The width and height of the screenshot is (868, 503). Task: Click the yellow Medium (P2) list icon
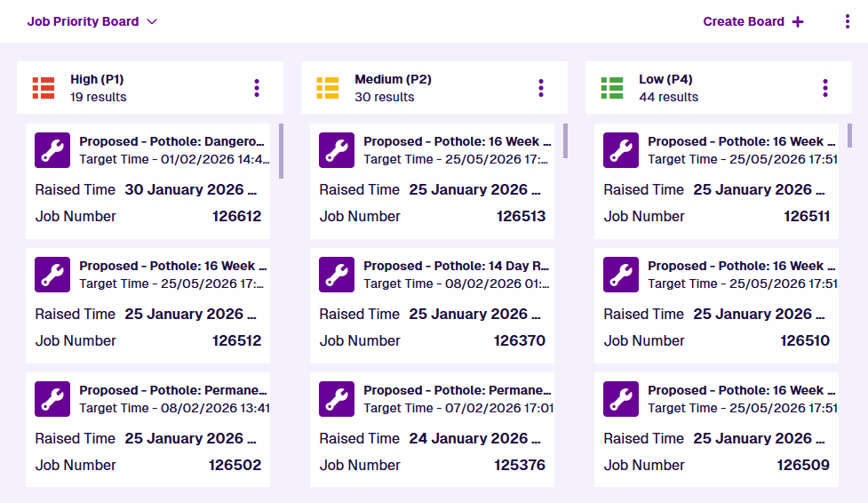pos(328,88)
